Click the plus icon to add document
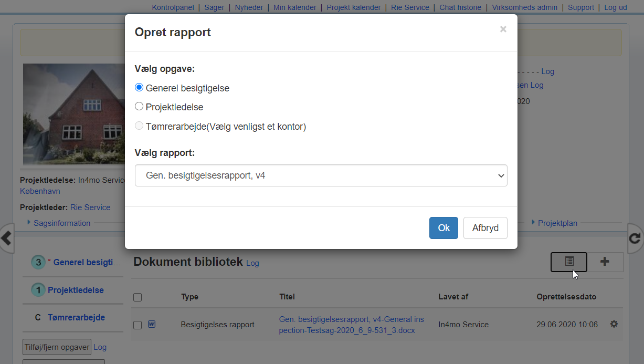This screenshot has height=364, width=644. [605, 262]
